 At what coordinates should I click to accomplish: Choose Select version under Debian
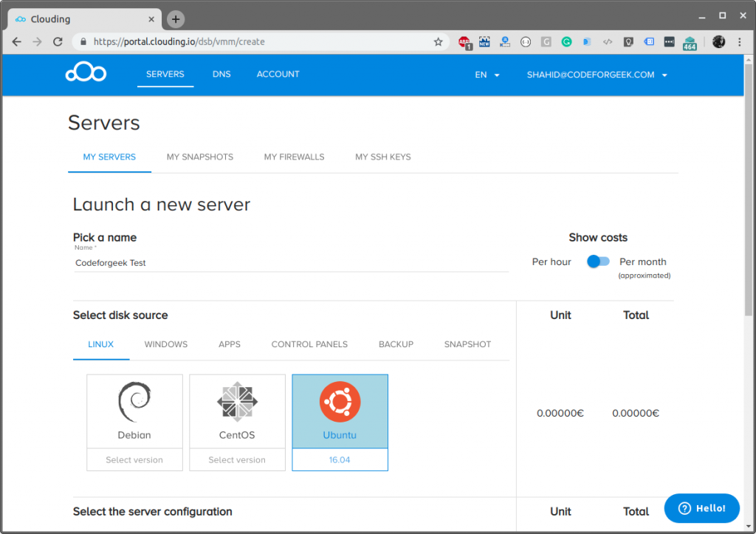point(134,459)
